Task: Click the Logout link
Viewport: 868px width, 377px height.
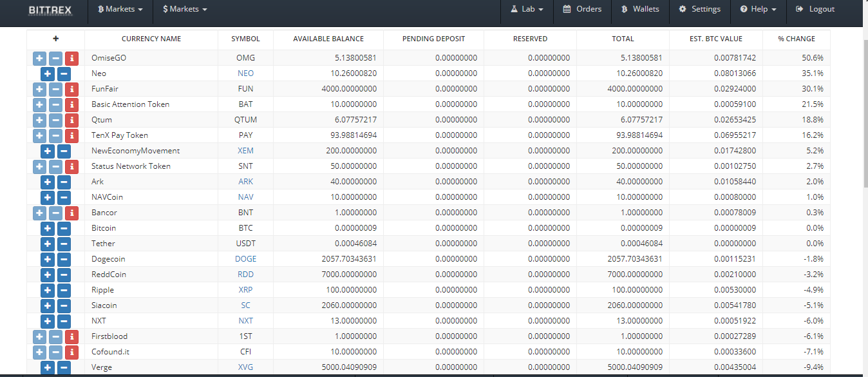Action: click(815, 10)
